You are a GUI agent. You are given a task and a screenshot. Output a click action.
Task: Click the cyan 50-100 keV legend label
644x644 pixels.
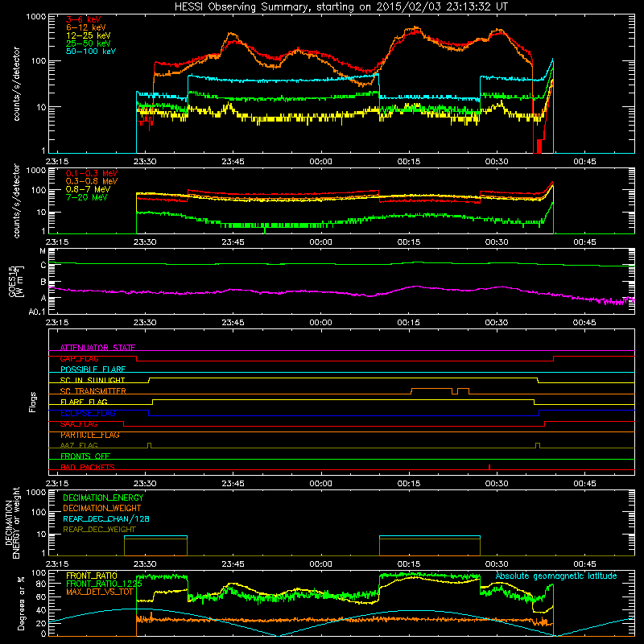point(91,51)
